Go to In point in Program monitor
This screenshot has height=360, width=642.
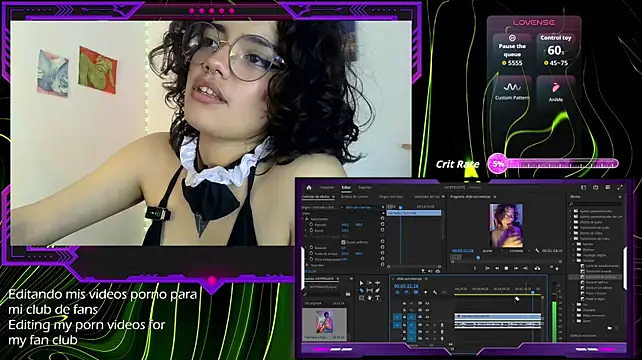487,268
